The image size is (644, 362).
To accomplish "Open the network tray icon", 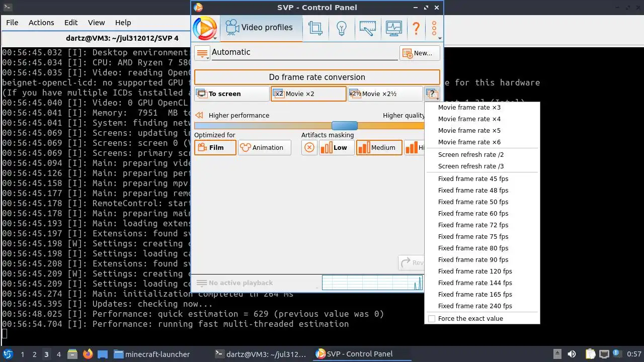I will coord(604,354).
